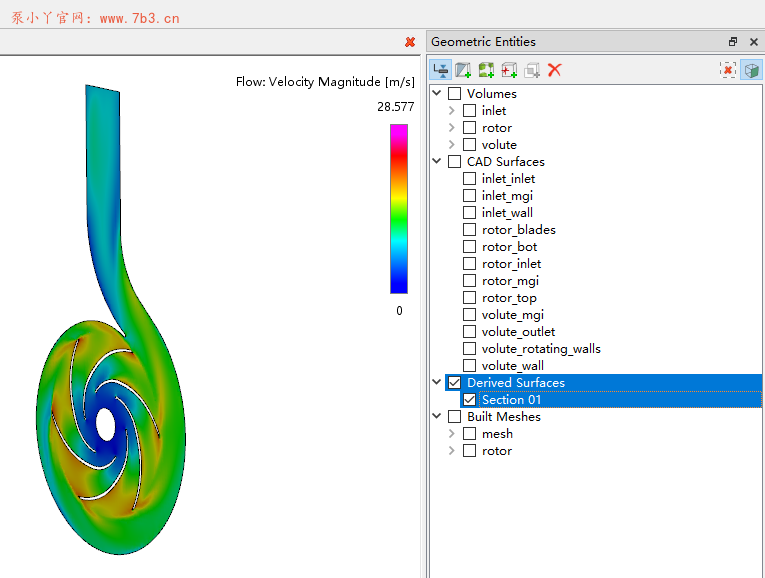Enable the rotor_inlet surface checkbox
Screen dimensions: 765x578
tap(469, 263)
